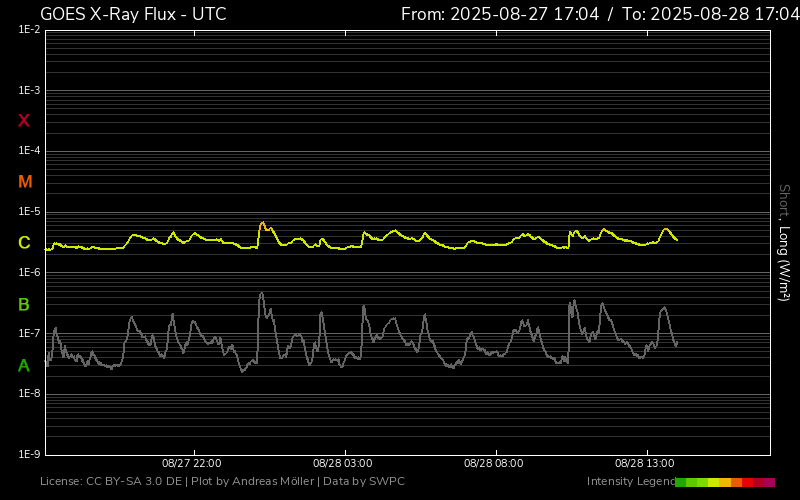Click the orange M flare class label
This screenshot has height=500, width=800.
25,182
